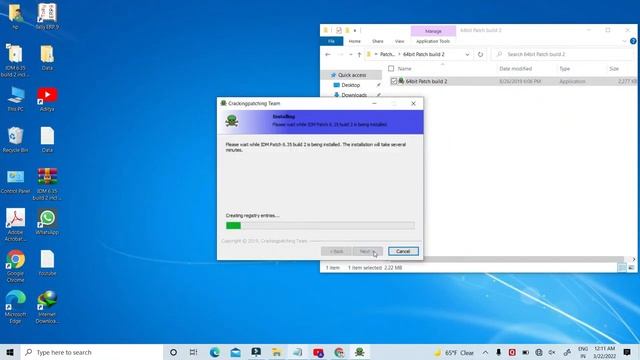Click Explorer's blue help icon

[633, 41]
